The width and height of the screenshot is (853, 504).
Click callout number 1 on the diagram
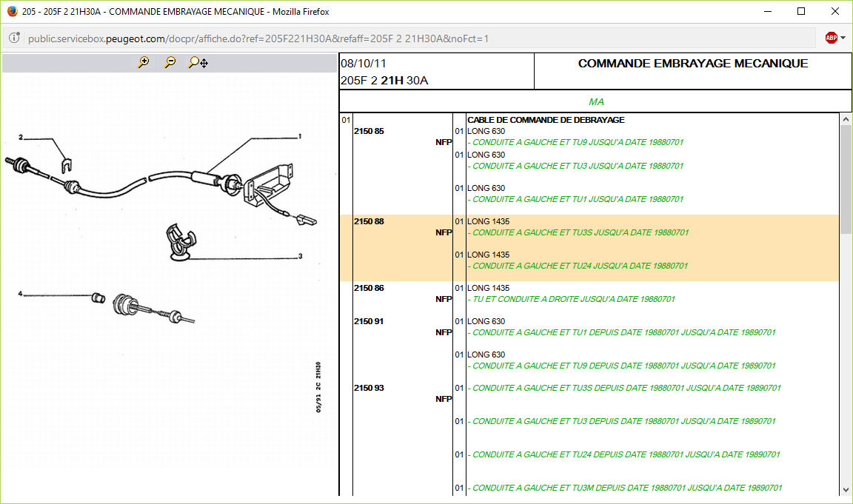click(x=299, y=136)
